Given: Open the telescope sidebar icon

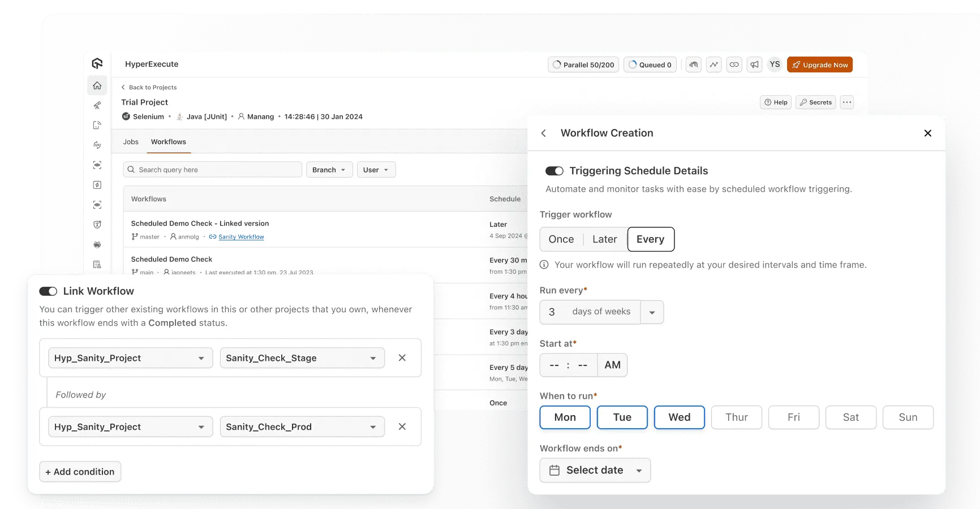Looking at the screenshot, I should point(97,105).
